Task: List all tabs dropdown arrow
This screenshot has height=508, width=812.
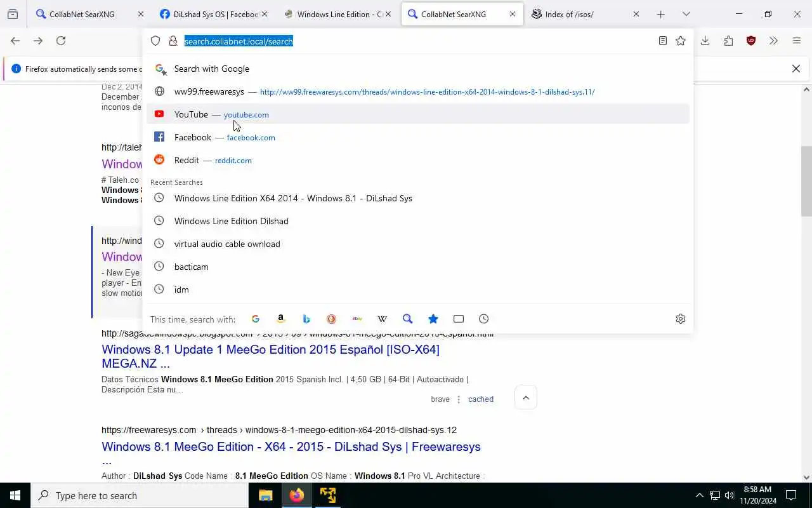Action: (x=686, y=14)
